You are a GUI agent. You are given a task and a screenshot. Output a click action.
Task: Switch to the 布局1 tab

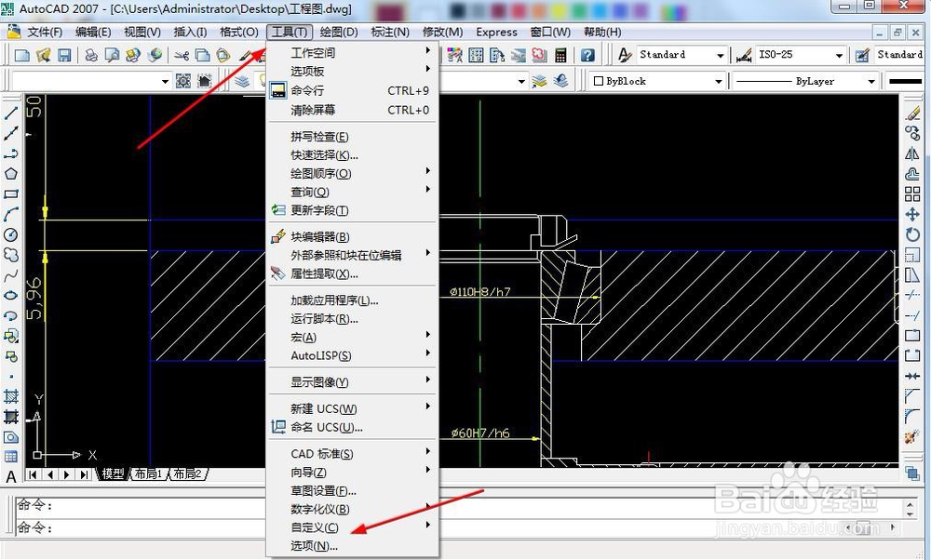coord(148,473)
